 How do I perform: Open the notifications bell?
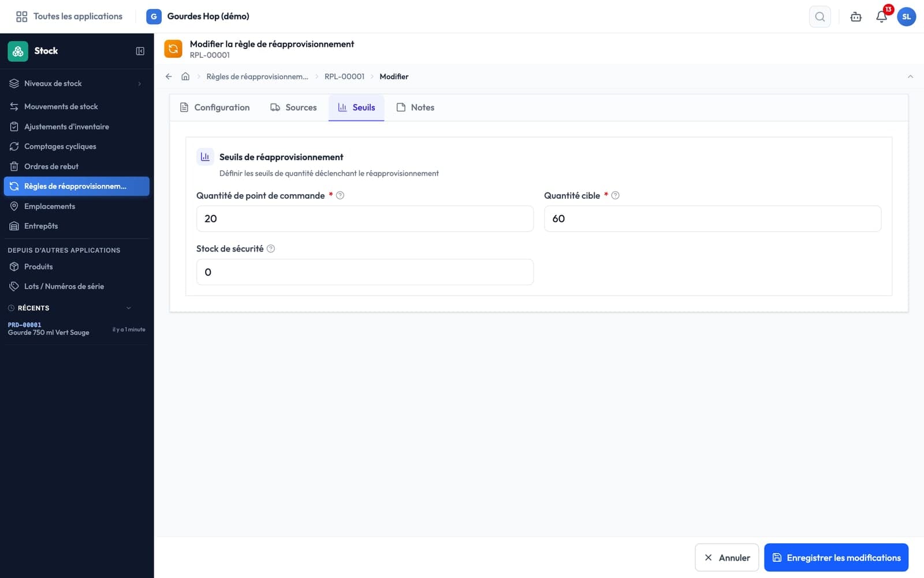click(x=881, y=17)
